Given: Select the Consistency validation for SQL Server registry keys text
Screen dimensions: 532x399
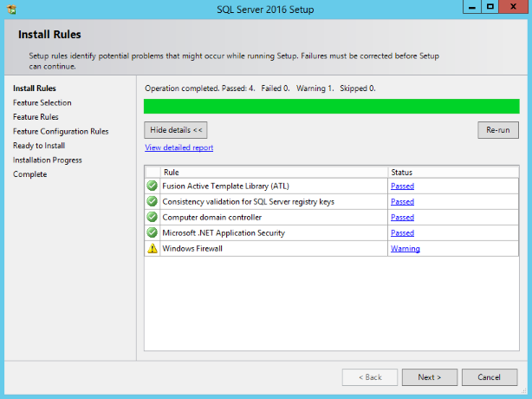Looking at the screenshot, I should [x=249, y=202].
